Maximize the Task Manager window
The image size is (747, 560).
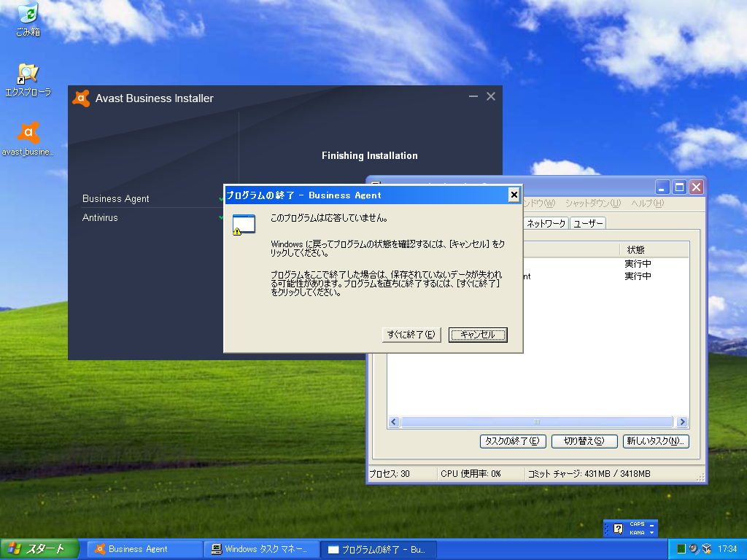[679, 187]
